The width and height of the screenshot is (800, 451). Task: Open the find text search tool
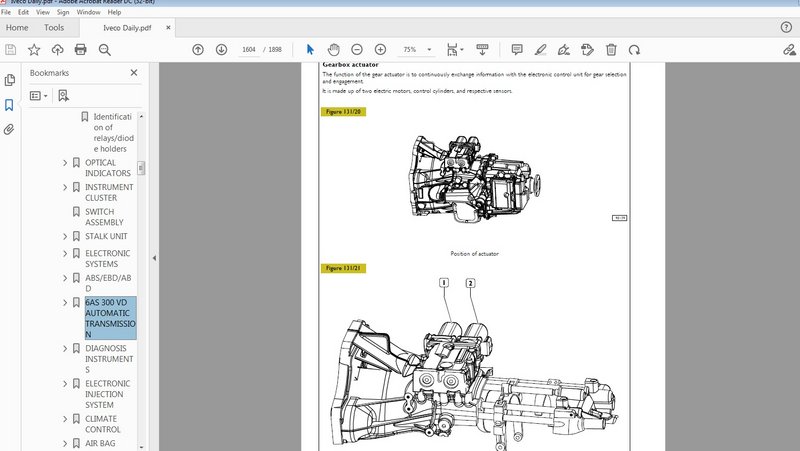(x=105, y=49)
